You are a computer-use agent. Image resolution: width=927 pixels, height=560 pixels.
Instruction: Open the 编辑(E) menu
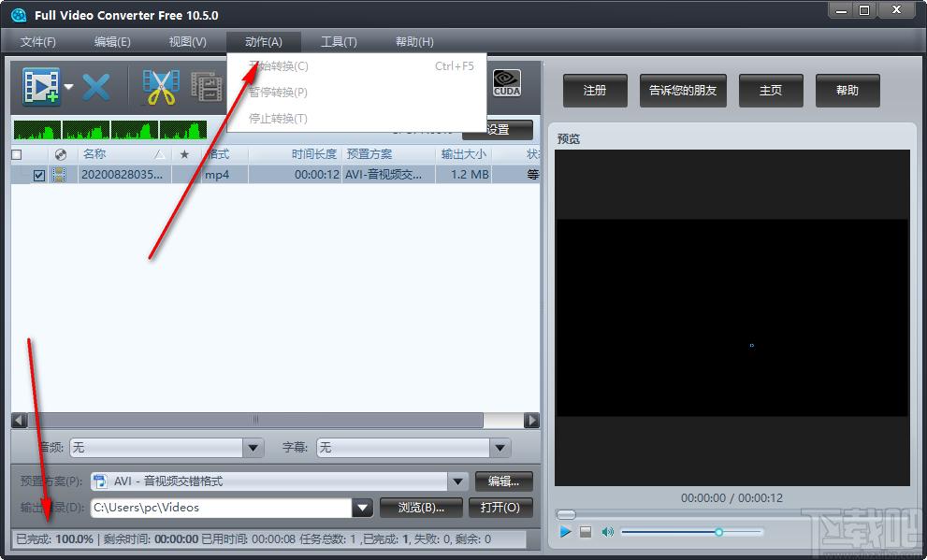point(112,42)
